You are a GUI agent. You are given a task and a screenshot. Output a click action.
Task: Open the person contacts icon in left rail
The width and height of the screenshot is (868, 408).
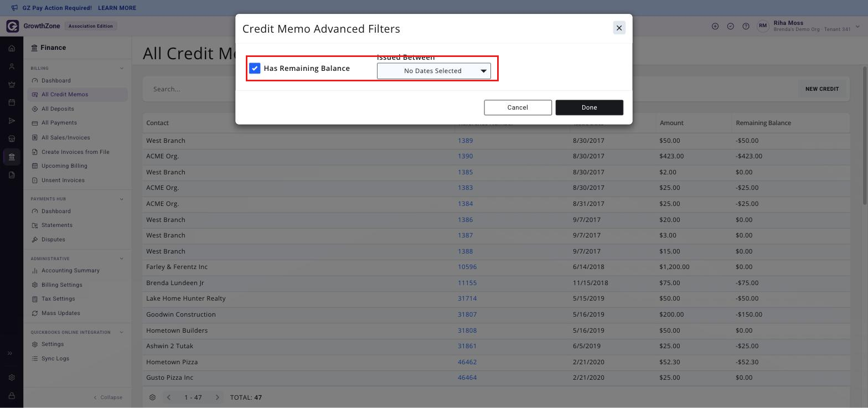(12, 66)
